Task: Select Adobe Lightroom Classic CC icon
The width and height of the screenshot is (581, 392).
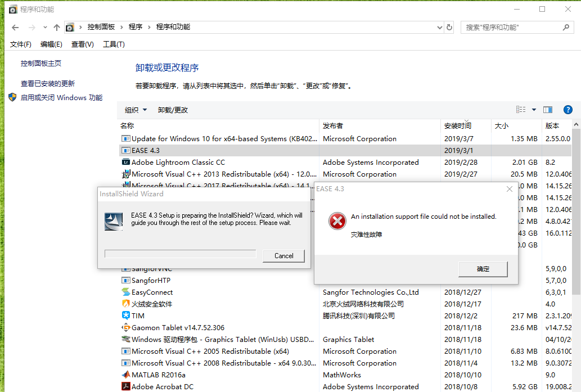Action: point(126,162)
